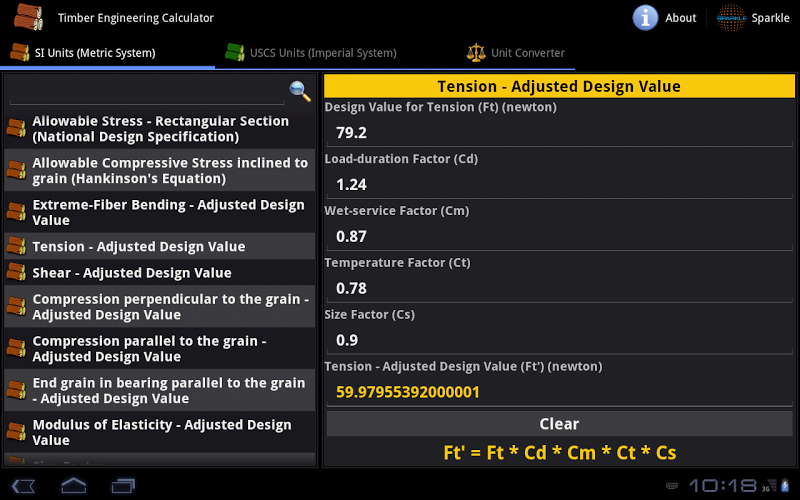The image size is (800, 500).
Task: Click the Wet-service Factor (Cm) label
Action: click(397, 211)
